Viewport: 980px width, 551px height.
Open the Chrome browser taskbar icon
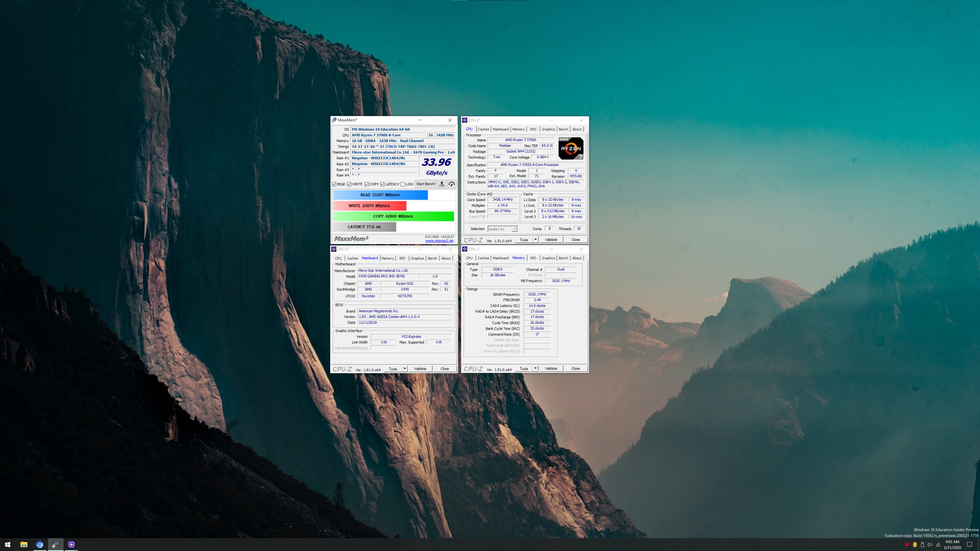click(x=40, y=545)
